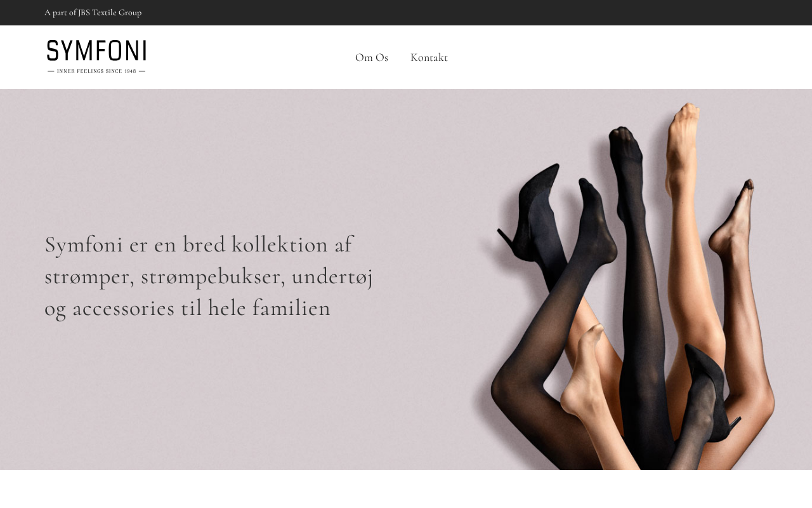This screenshot has height=508, width=812.
Task: Click the blank white header area right of Kontakt
Action: (x=628, y=57)
